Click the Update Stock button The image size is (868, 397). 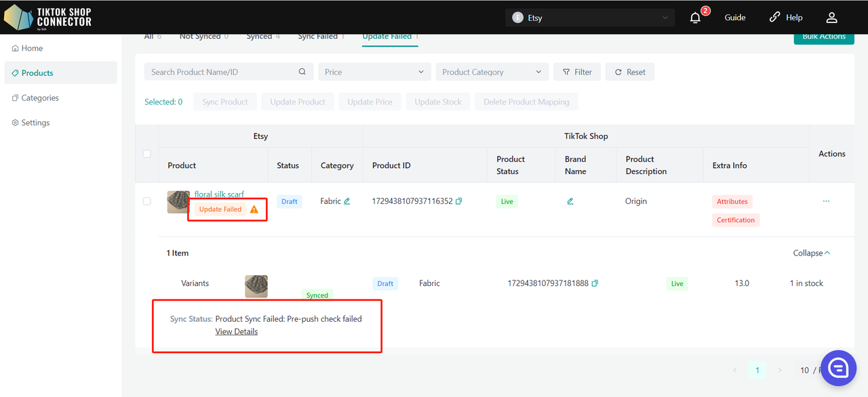point(438,102)
